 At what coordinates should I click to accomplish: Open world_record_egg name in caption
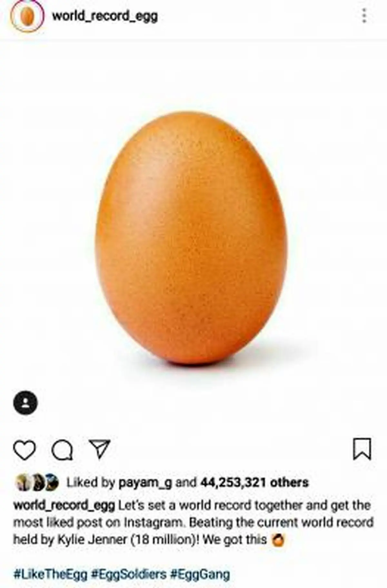pos(64,505)
